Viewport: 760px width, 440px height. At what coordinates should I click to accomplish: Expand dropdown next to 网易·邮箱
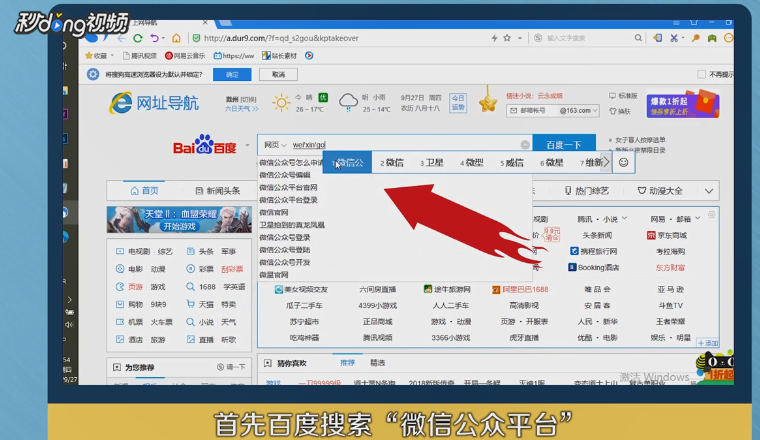point(697,219)
